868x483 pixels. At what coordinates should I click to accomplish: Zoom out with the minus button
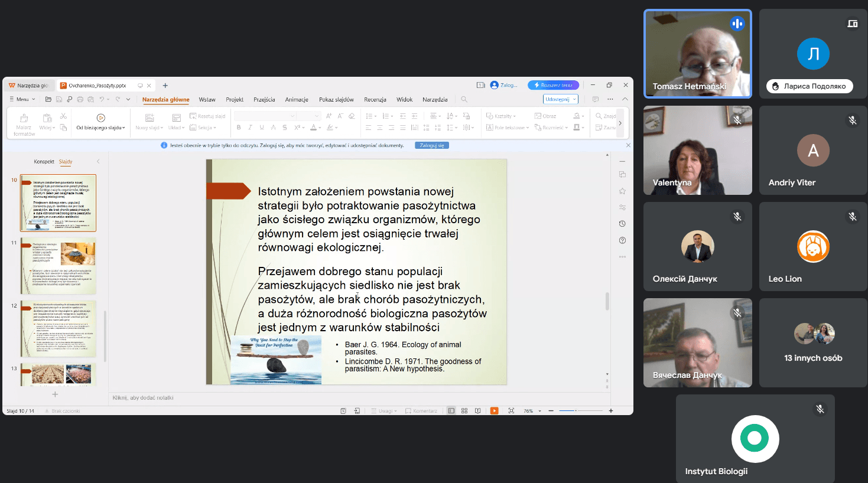pos(551,411)
